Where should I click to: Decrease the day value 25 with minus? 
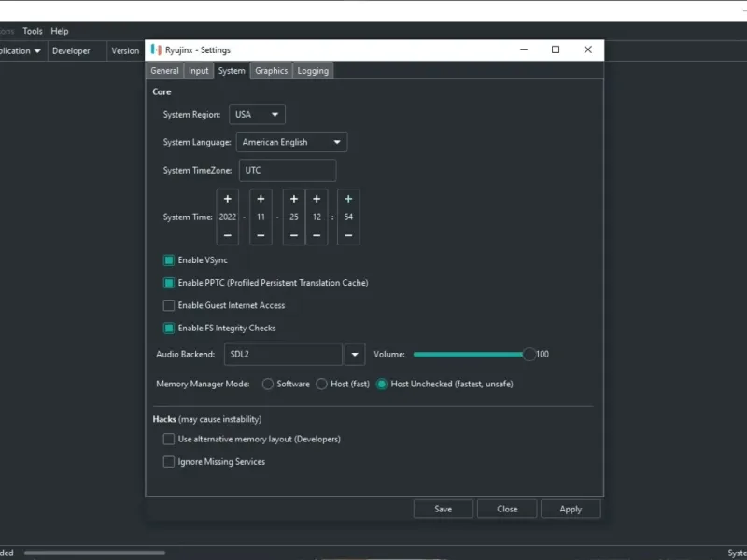[x=294, y=235]
